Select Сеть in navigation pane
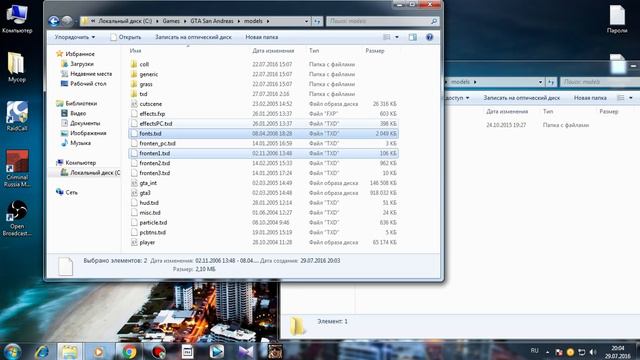The image size is (640, 360). pyautogui.click(x=71, y=192)
